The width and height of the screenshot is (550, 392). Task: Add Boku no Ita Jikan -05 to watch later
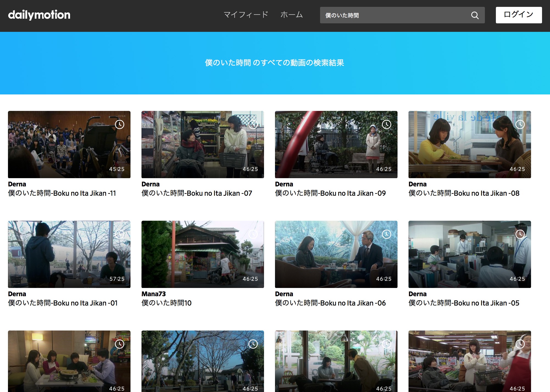coord(520,234)
